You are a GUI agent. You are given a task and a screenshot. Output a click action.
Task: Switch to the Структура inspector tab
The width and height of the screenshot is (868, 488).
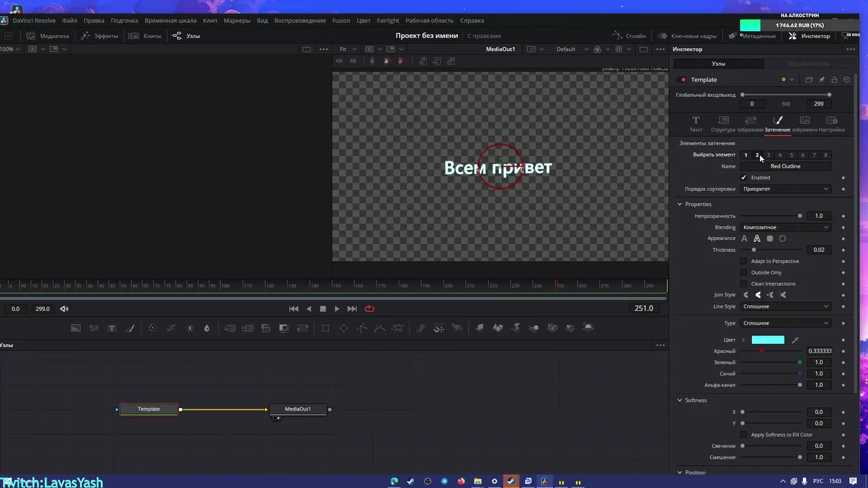723,124
